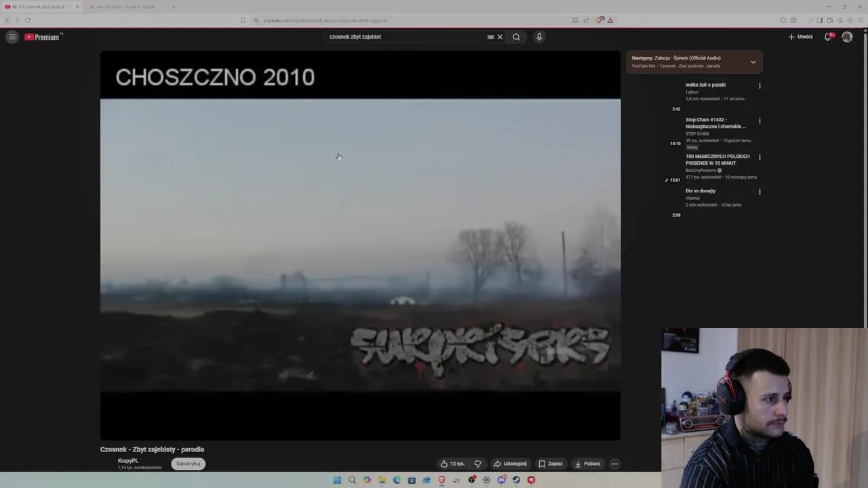Screen dimensions: 868x488
Task: Open the on-screen keyboard in search box
Action: point(490,37)
